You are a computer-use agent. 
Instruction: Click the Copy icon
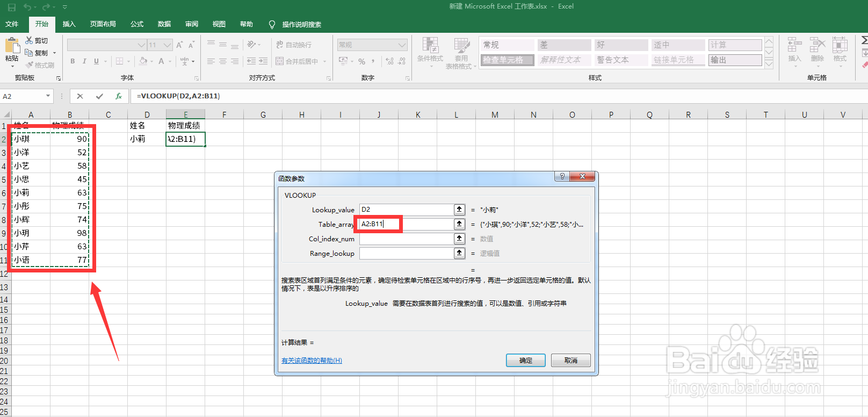click(x=29, y=53)
